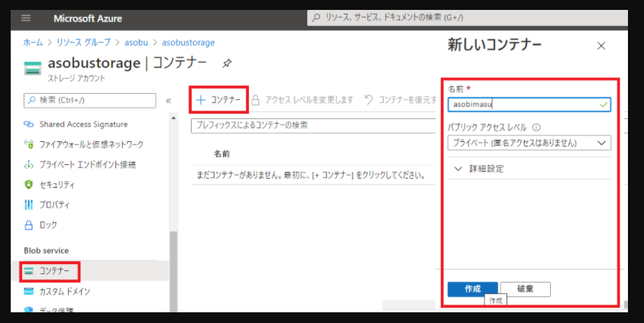644x323 pixels.
Task: Pin the asobustorage page with pin icon
Action: 227,63
